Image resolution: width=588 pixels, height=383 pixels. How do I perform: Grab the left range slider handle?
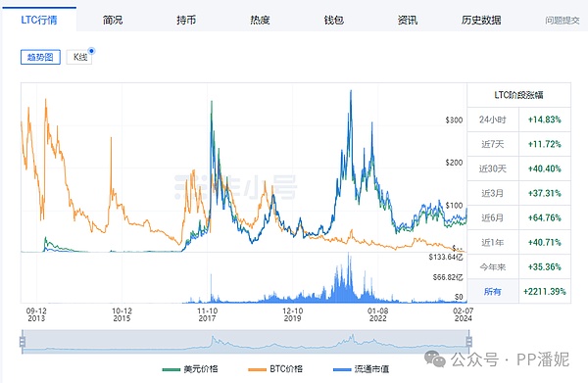click(23, 342)
